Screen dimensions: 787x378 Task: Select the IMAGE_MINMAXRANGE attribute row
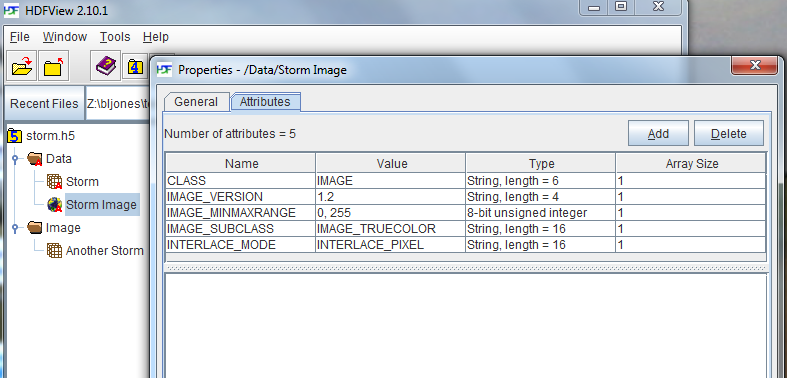pyautogui.click(x=466, y=213)
